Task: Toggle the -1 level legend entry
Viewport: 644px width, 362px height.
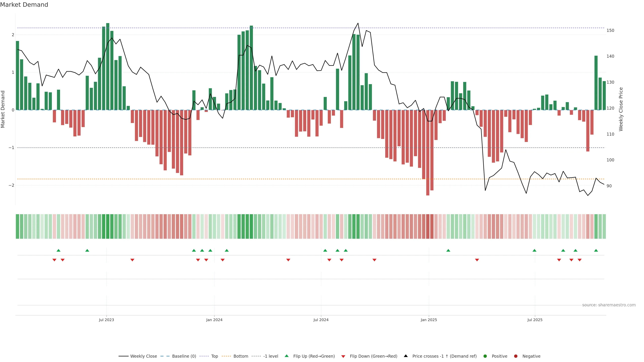Action: [271, 356]
